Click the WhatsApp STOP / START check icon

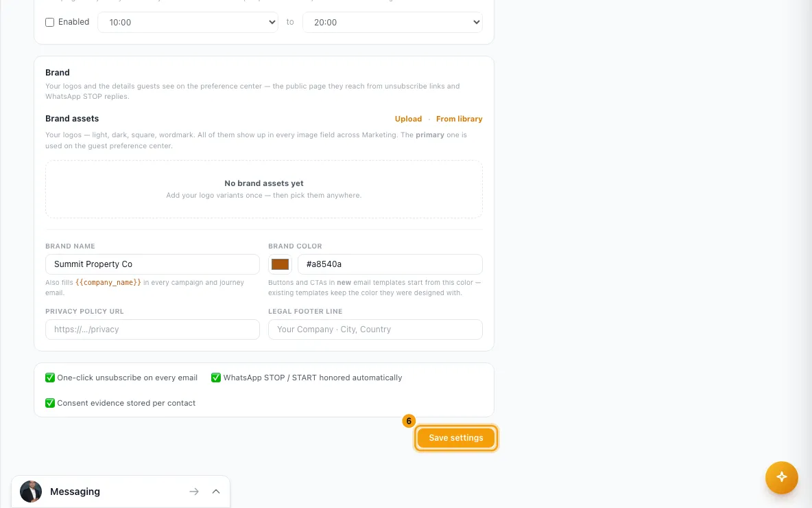click(216, 378)
